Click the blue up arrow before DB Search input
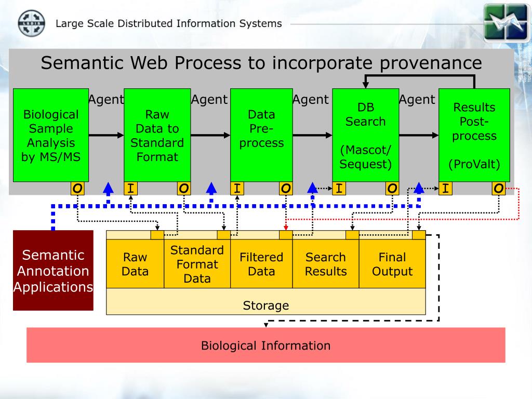Viewport: 532px width, 399px height. click(x=312, y=189)
